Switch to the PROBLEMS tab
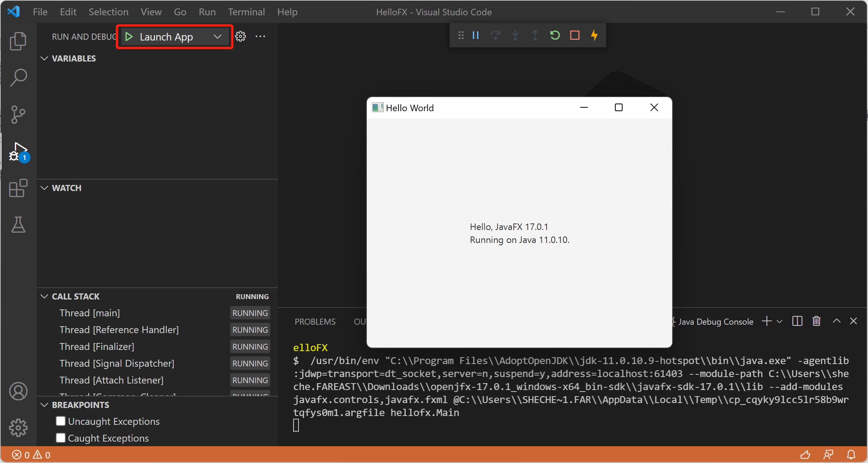 point(315,322)
